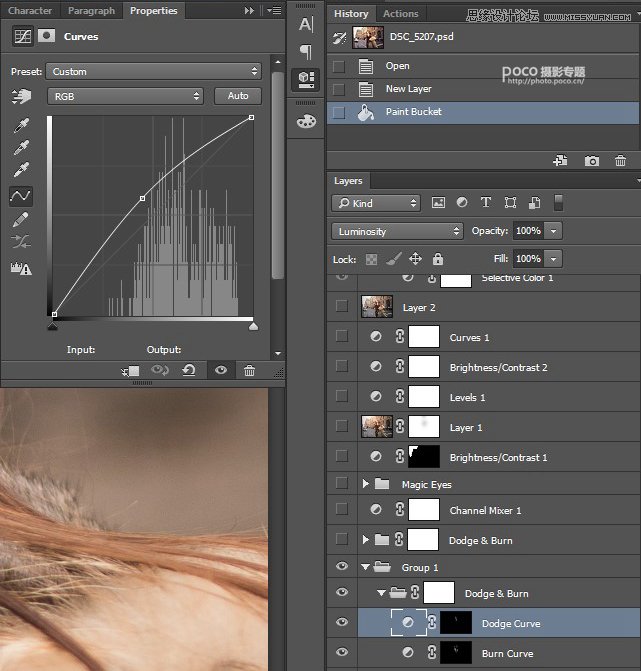Select the black point eyedropper in Curves

coord(20,124)
